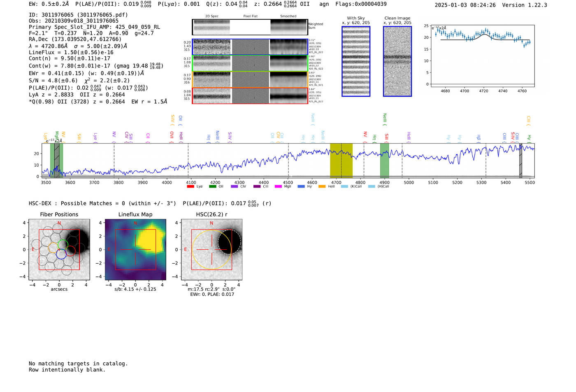Viewport: 576px width, 392px height.
Task: Click the ID line '3011976065 (3011976065.pdf)'
Action: pyautogui.click(x=78, y=15)
